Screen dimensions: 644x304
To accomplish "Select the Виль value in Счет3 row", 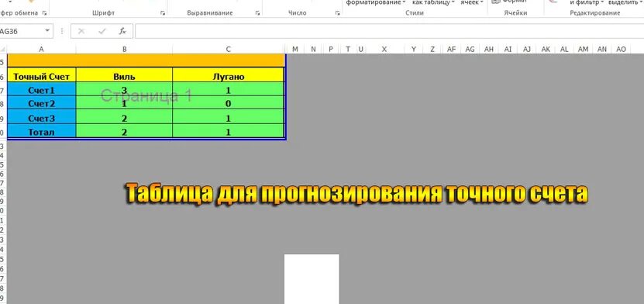I will click(x=125, y=116).
